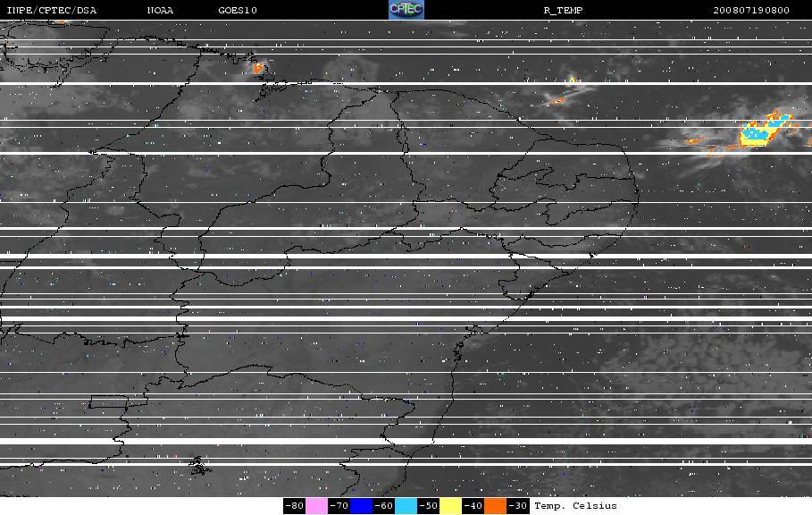Screen dimensions: 812x515
Task: Click the NOAA label in header
Action: point(160,10)
